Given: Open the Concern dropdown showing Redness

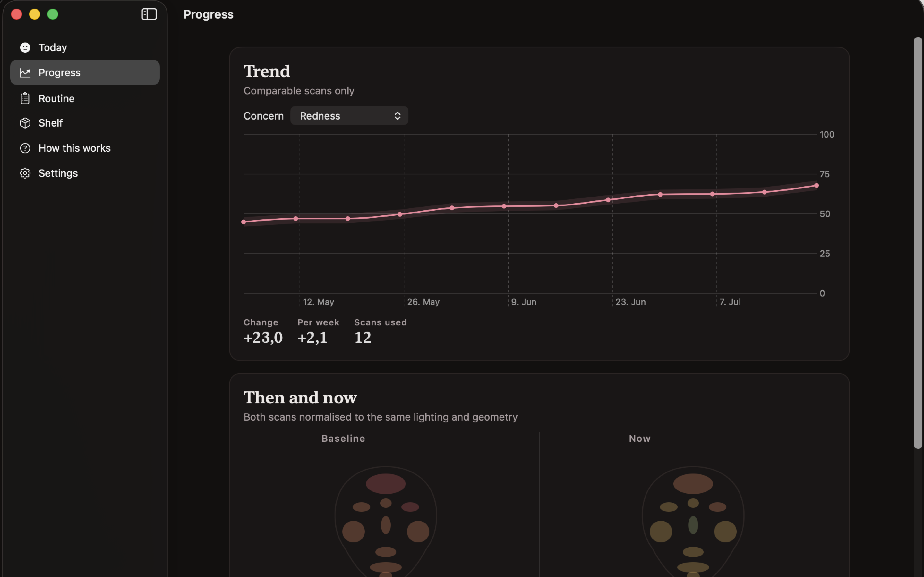Looking at the screenshot, I should [x=349, y=116].
